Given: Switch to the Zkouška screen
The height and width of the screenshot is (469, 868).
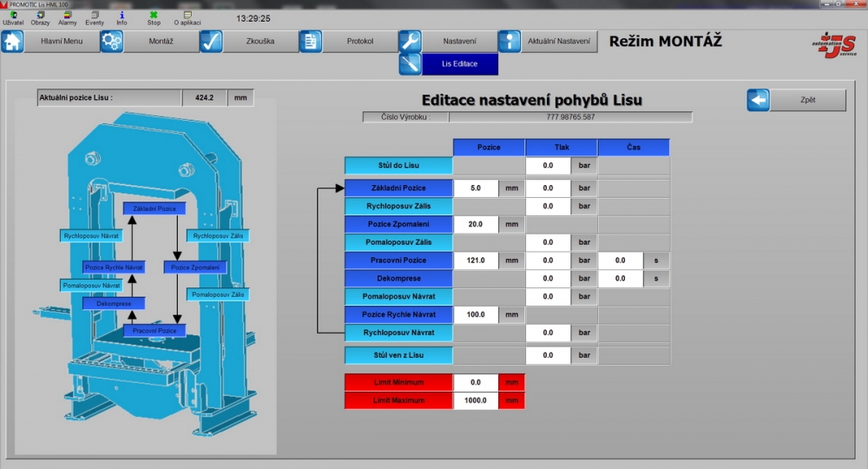Looking at the screenshot, I should coord(260,42).
